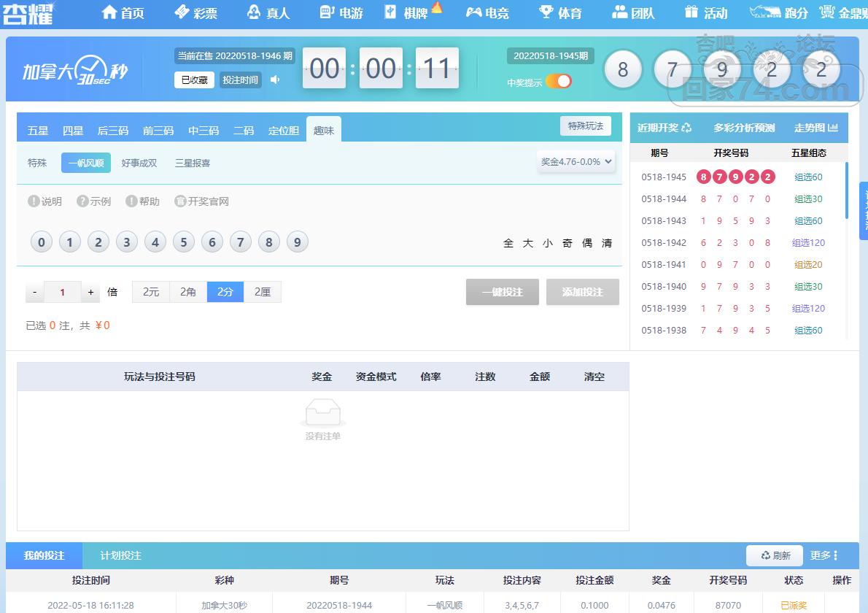
Task: Switch to the 五星 play tab
Action: pos(38,131)
